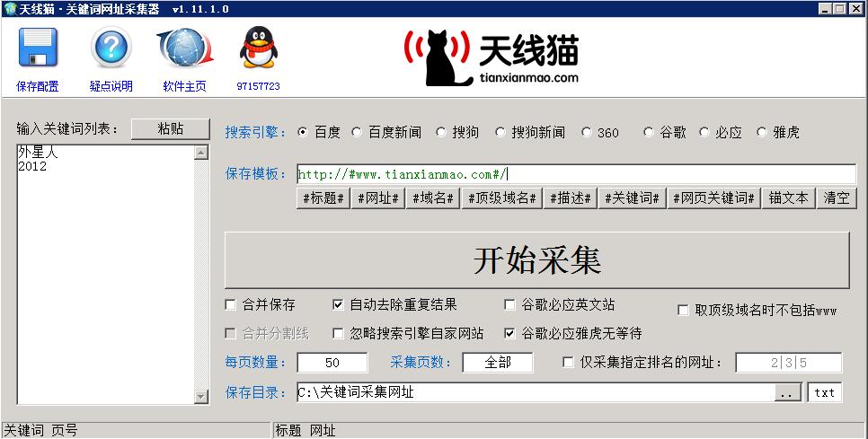This screenshot has height=439, width=868.
Task: Click keyword 2012 in the list
Action: click(32, 166)
